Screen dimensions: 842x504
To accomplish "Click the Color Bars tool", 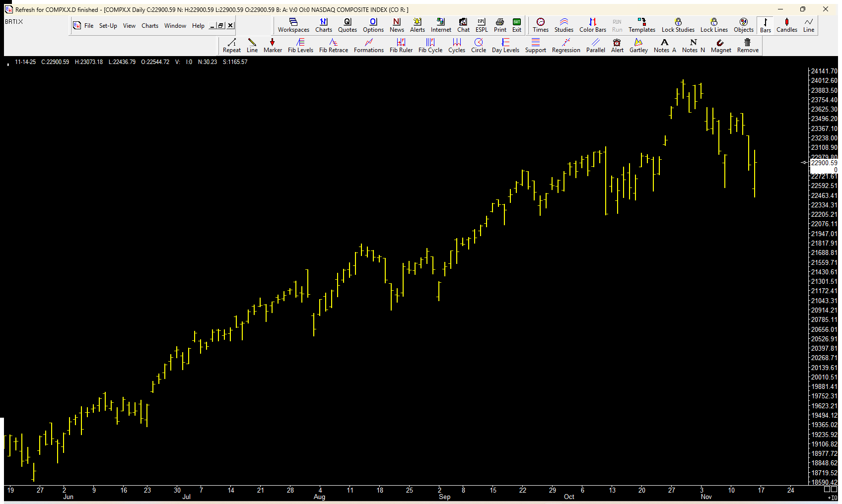I will (592, 25).
